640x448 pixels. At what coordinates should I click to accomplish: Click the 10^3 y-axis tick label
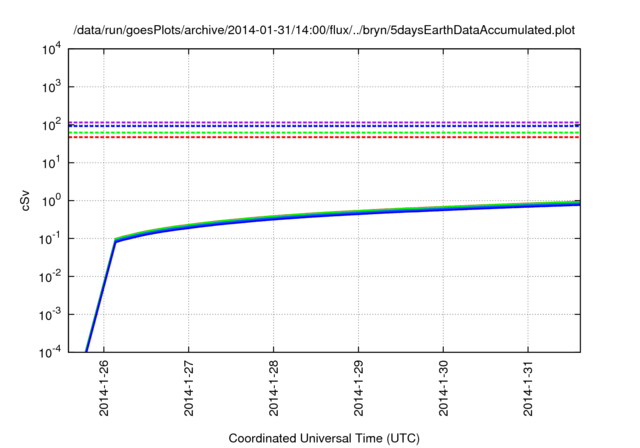51,86
